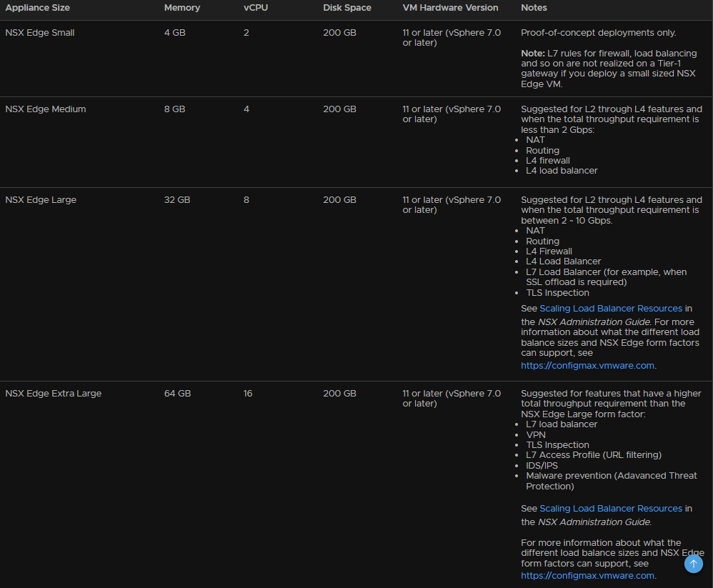
Task: Click 'VPN' bullet in Extra Large row
Action: [536, 434]
